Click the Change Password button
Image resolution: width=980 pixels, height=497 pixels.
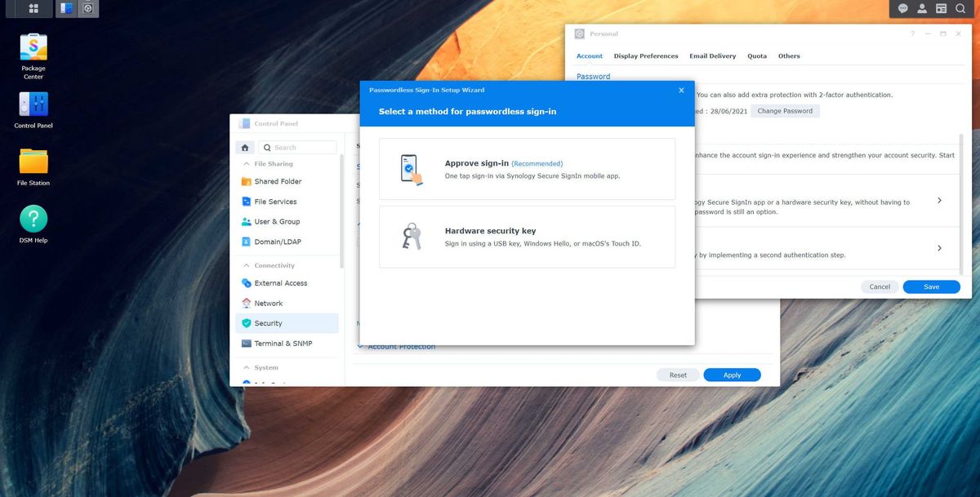[784, 111]
